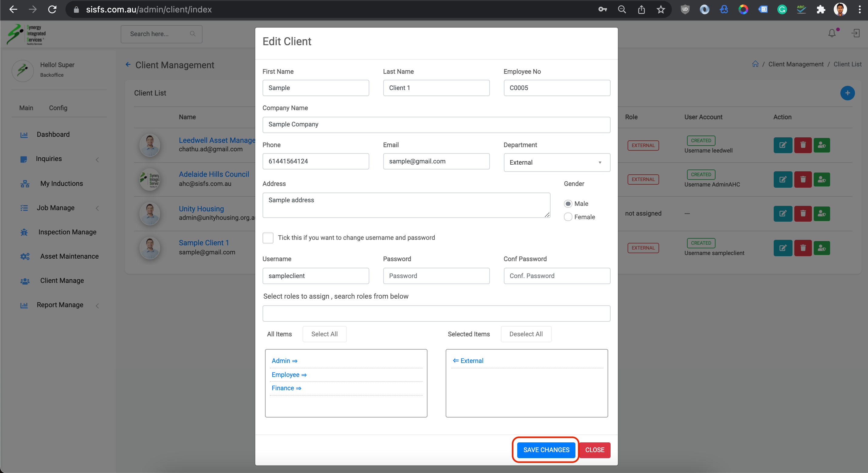
Task: Select the Female gender radio button
Action: tap(568, 217)
